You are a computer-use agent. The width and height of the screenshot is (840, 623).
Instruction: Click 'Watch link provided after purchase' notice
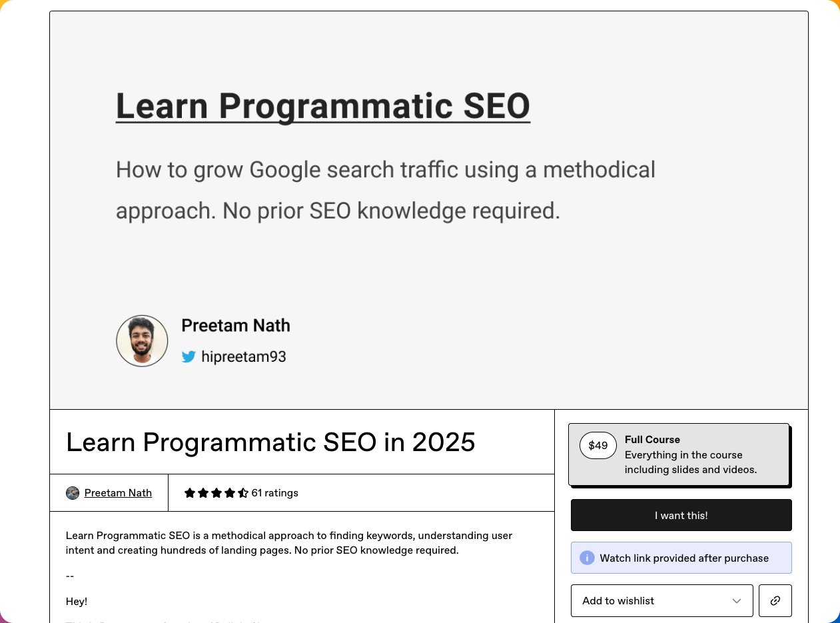coord(681,558)
